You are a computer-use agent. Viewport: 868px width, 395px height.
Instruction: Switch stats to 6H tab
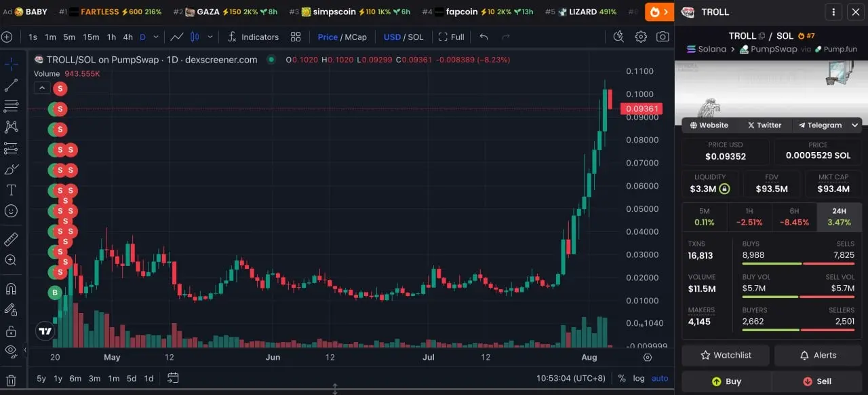(794, 217)
